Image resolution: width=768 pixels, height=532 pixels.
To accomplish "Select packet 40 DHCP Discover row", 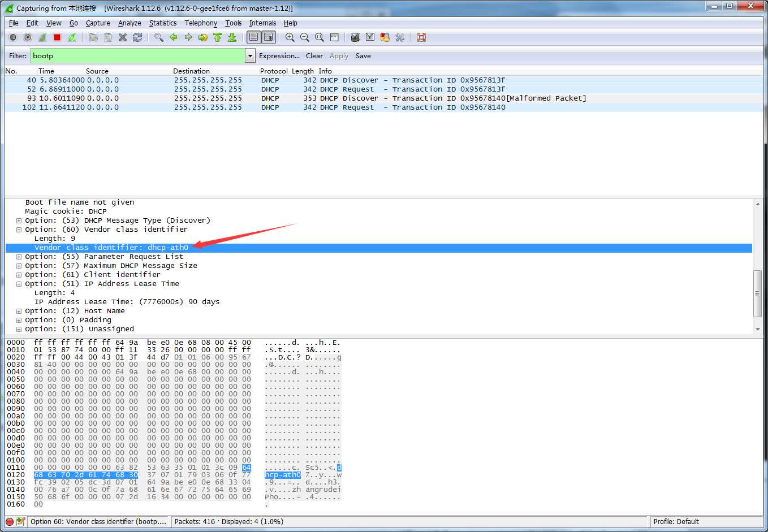I will [x=383, y=80].
